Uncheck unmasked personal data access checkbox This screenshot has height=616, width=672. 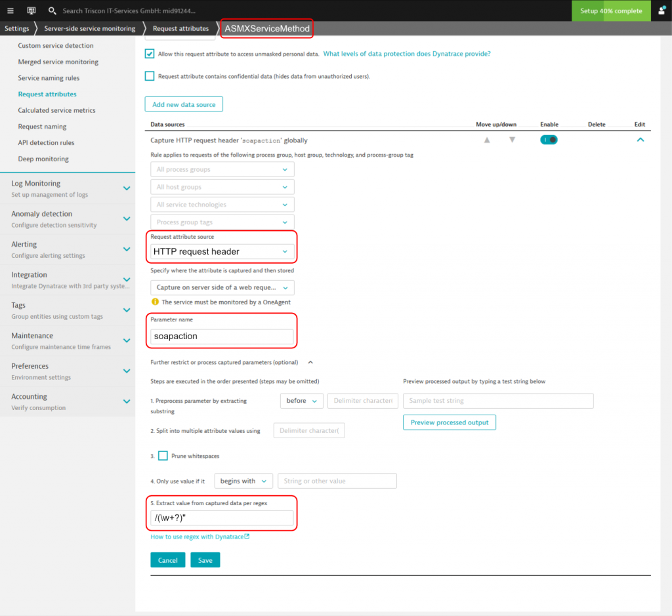149,54
